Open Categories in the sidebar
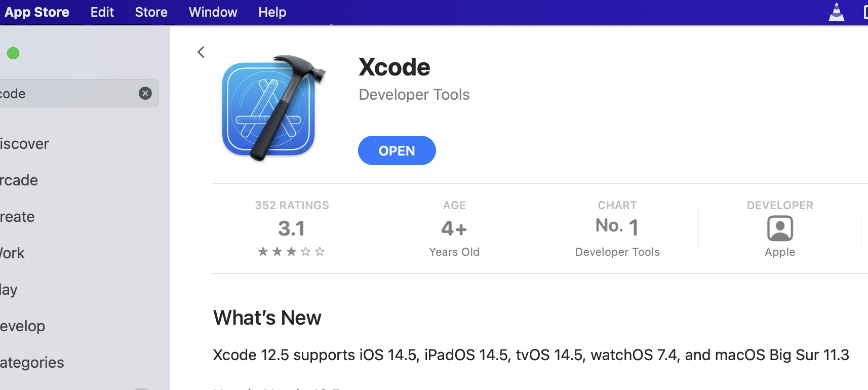 click(x=32, y=363)
